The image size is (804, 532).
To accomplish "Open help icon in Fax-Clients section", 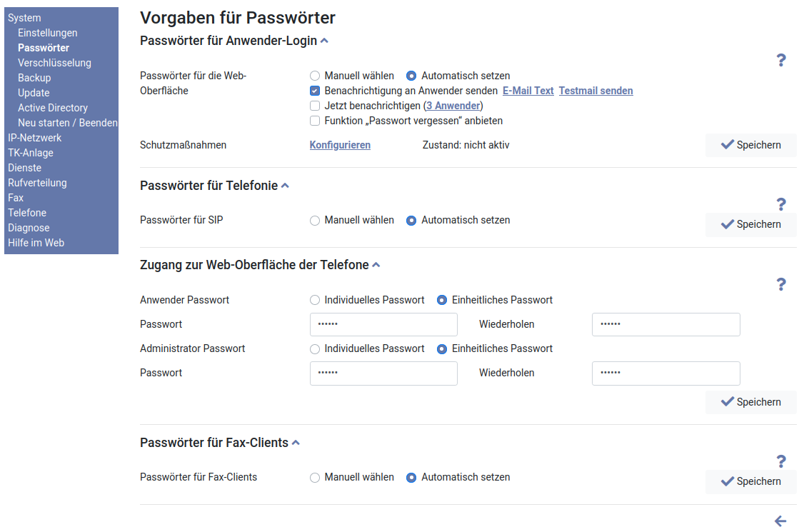I will coord(780,462).
